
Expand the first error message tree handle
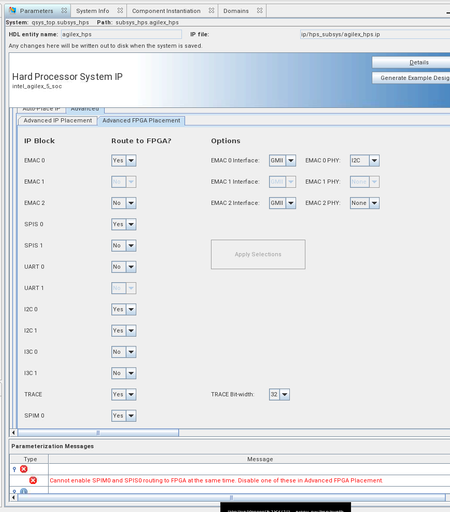tap(14, 469)
